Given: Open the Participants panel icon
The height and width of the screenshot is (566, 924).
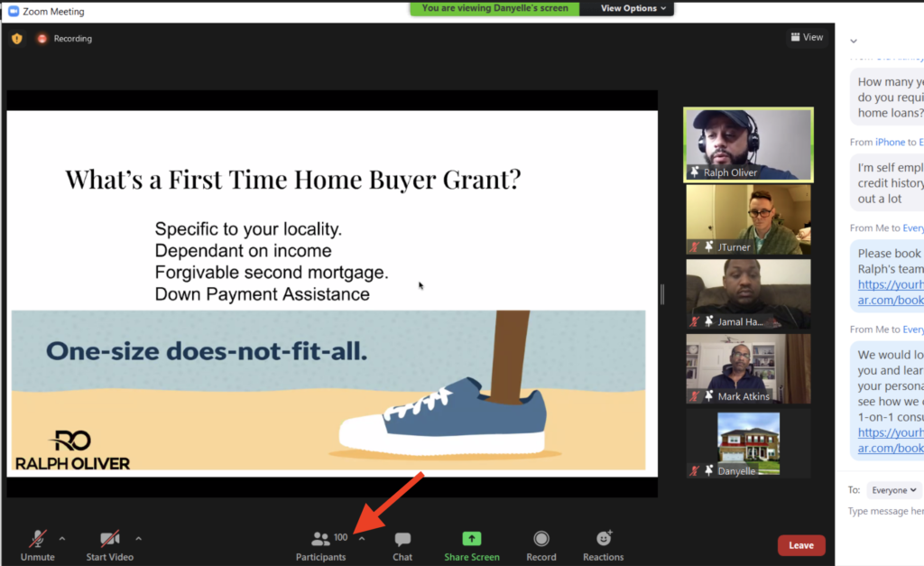Looking at the screenshot, I should [x=320, y=539].
